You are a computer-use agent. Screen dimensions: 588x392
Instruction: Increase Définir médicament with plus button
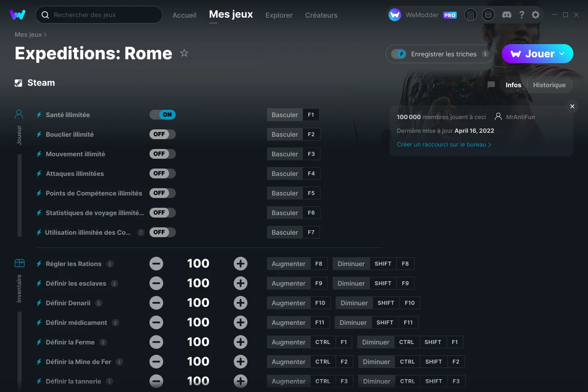(241, 322)
